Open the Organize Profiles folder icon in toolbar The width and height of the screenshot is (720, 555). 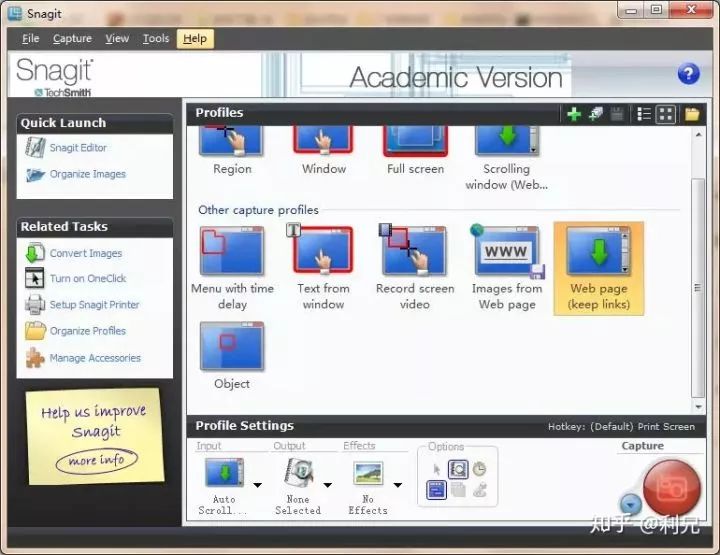(691, 114)
